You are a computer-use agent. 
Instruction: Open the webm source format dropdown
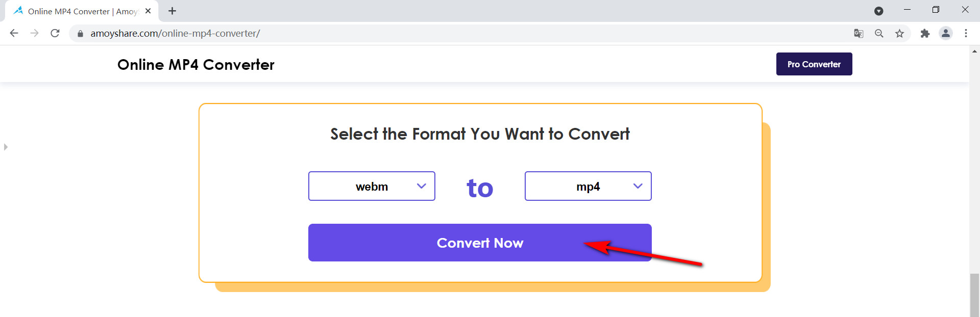(x=372, y=186)
